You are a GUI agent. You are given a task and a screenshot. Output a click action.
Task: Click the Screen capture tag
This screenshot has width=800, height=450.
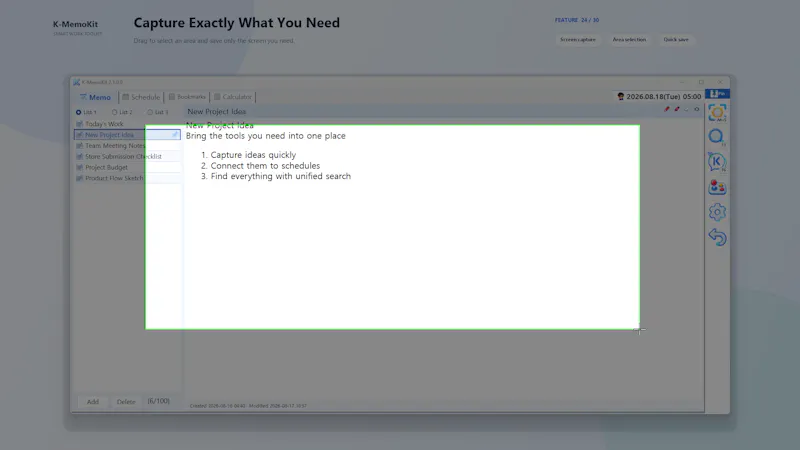578,39
